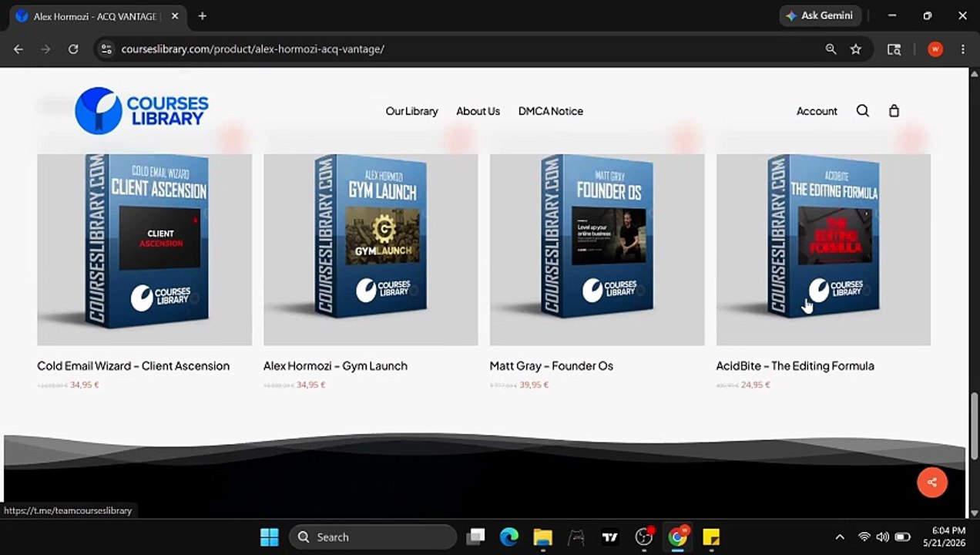The image size is (980, 555).
Task: Click Client Ascension price 34,95 €
Action: (85, 385)
